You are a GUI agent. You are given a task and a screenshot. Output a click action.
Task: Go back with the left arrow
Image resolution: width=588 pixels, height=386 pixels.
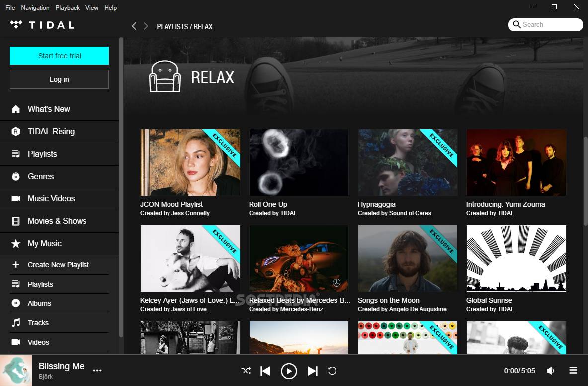pyautogui.click(x=134, y=26)
